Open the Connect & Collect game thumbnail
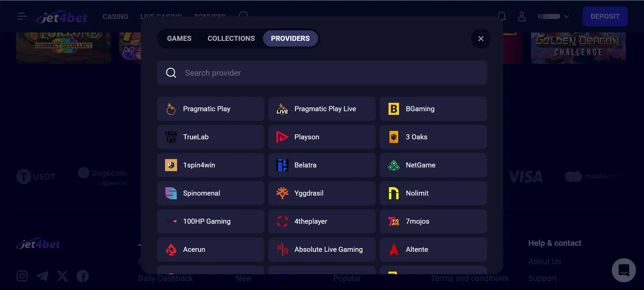 point(63,48)
